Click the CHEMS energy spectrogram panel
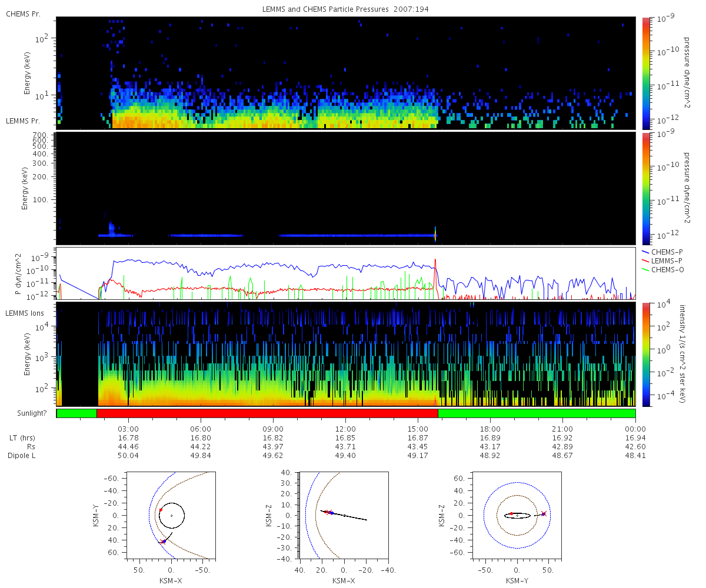The height and width of the screenshot is (588, 706). (x=346, y=73)
